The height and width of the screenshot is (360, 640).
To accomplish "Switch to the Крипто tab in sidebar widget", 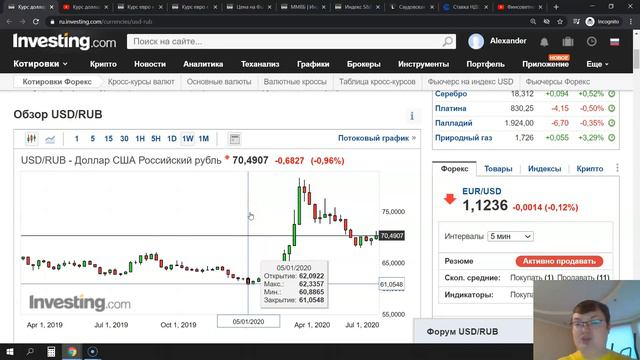I will (590, 169).
